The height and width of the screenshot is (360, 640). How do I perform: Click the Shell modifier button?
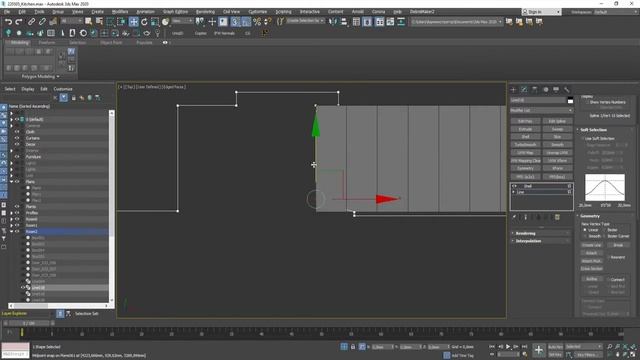point(525,137)
